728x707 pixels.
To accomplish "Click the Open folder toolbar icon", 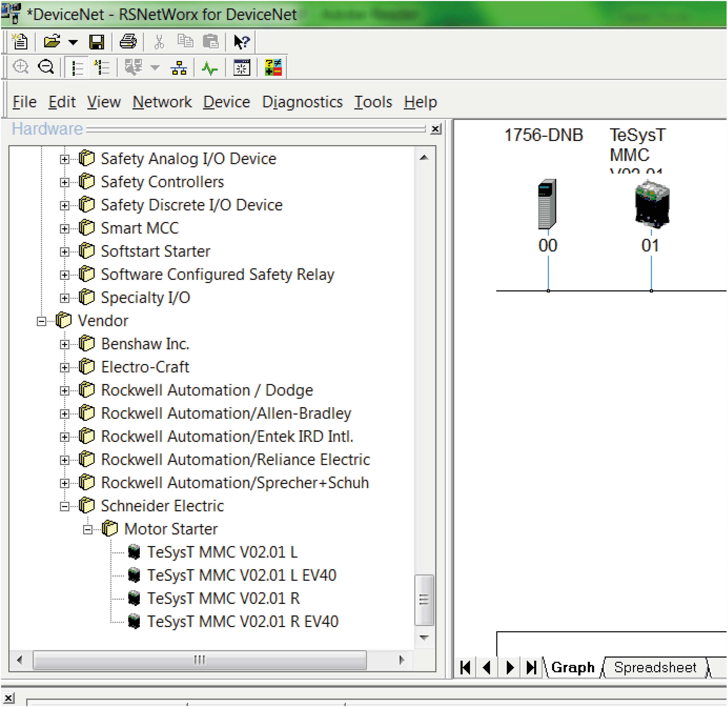I will click(x=52, y=41).
